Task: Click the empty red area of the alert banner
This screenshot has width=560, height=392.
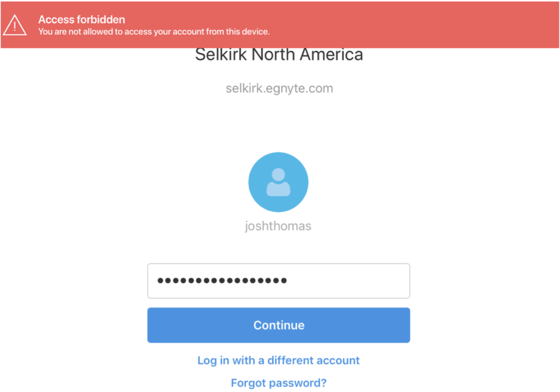Action: pyautogui.click(x=410, y=24)
